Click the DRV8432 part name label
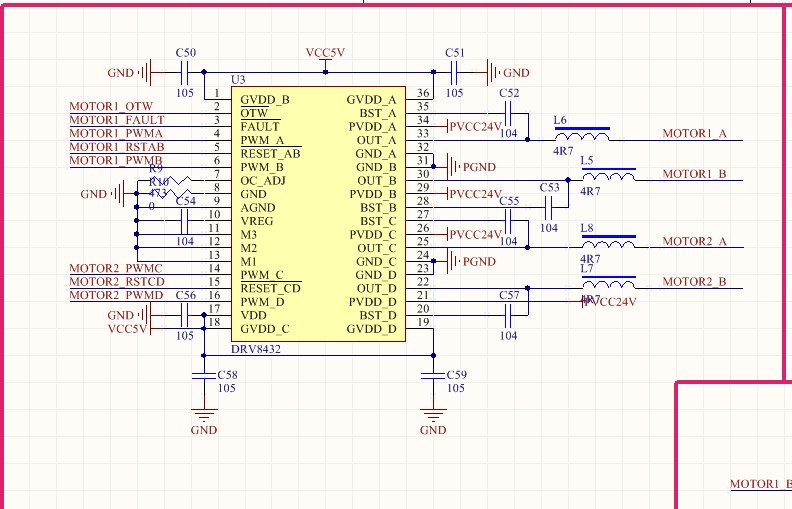792x509 pixels. coord(256,349)
